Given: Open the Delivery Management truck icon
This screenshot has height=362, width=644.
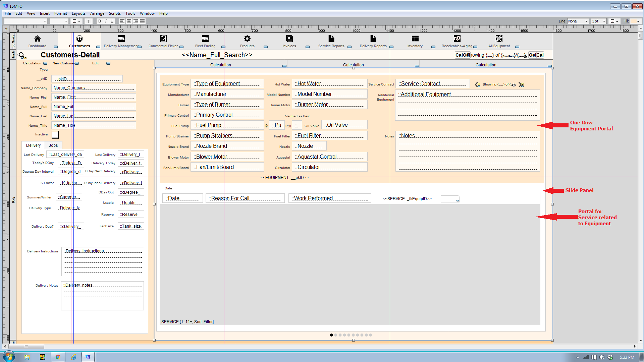Looking at the screenshot, I should coord(121,39).
